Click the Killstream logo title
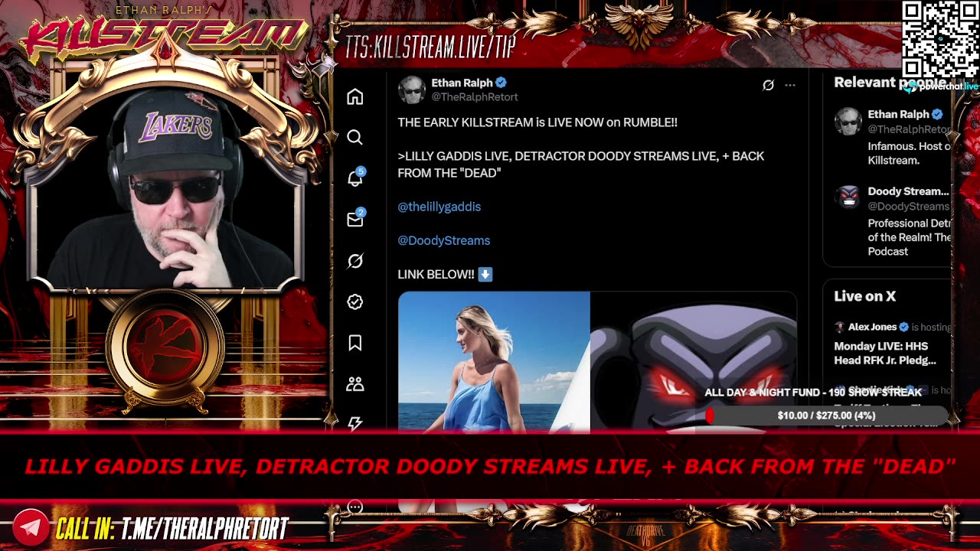This screenshot has height=551, width=980. tap(165, 36)
